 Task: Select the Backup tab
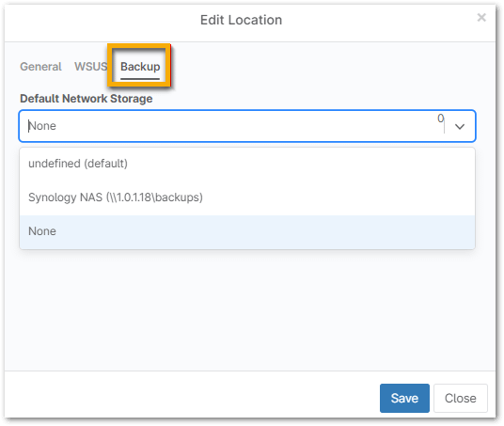tap(140, 67)
